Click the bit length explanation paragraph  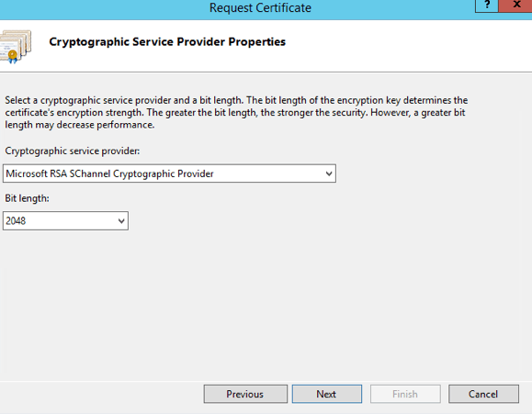[236, 113]
